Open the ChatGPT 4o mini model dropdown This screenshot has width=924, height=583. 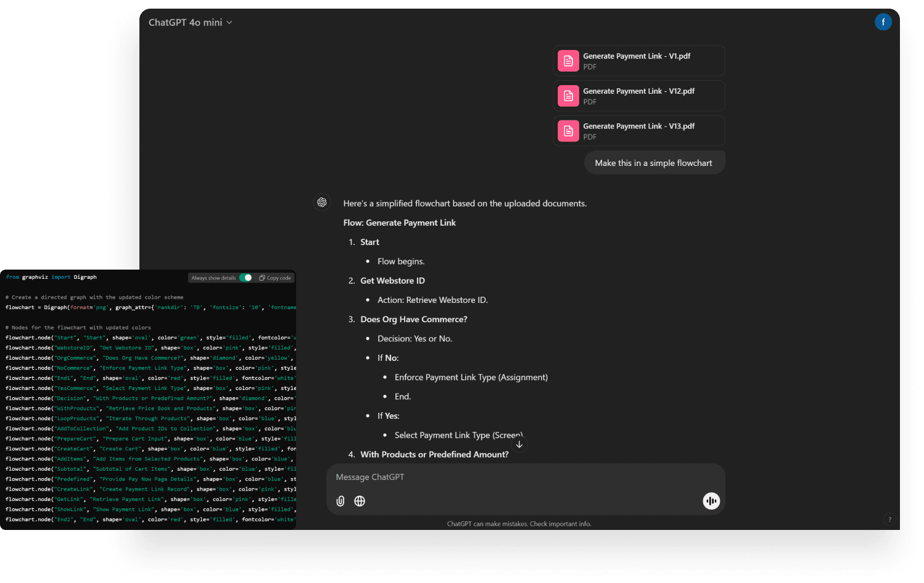point(190,22)
